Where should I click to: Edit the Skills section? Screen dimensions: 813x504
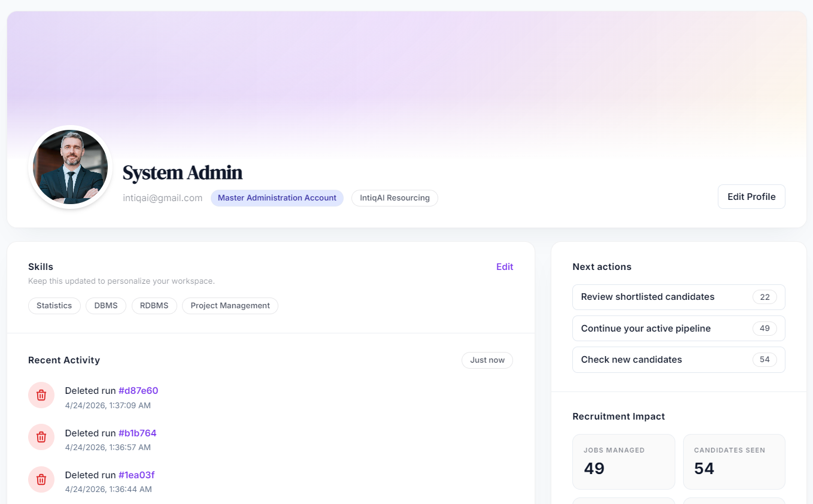pos(505,267)
